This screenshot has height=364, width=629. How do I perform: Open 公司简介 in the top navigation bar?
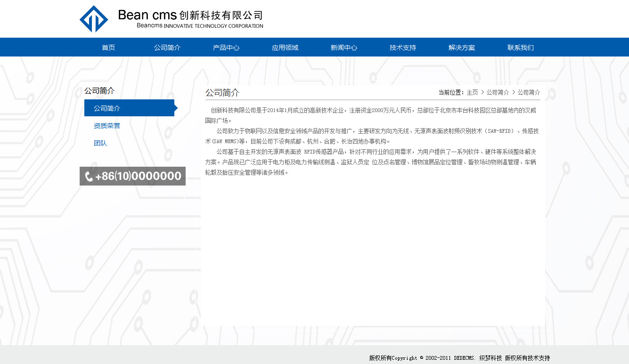[x=167, y=48]
